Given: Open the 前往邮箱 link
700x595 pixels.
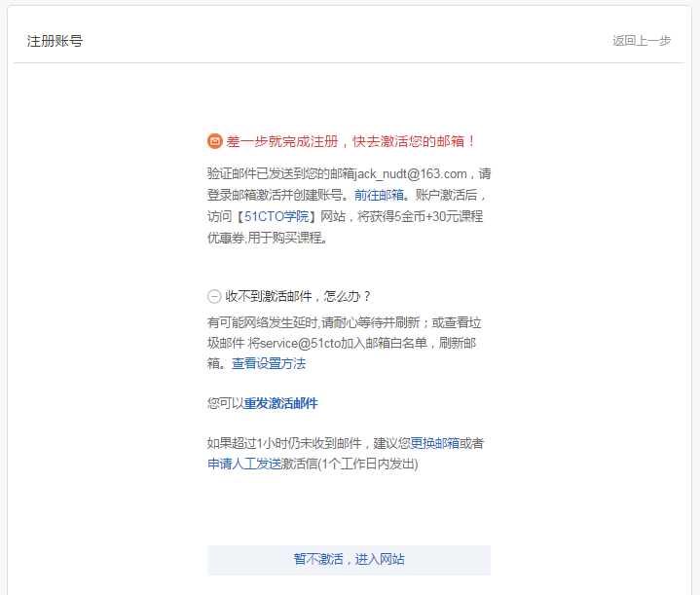Looking at the screenshot, I should [379, 195].
